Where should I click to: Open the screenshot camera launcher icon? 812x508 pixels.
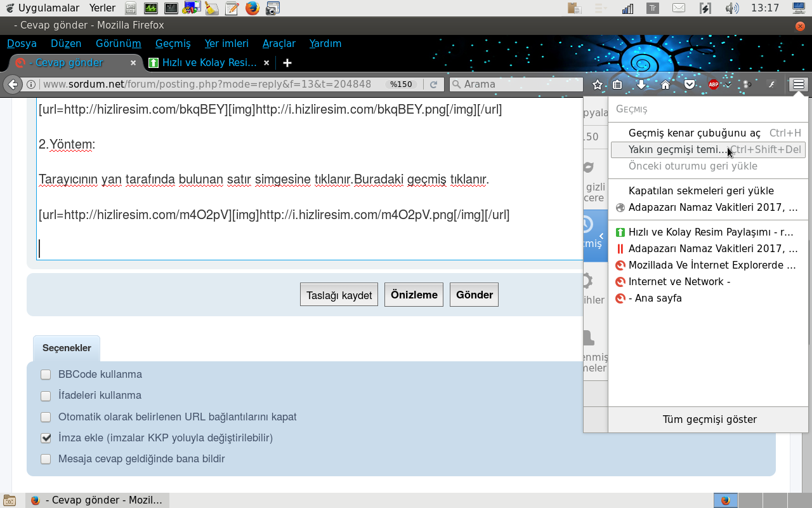273,8
